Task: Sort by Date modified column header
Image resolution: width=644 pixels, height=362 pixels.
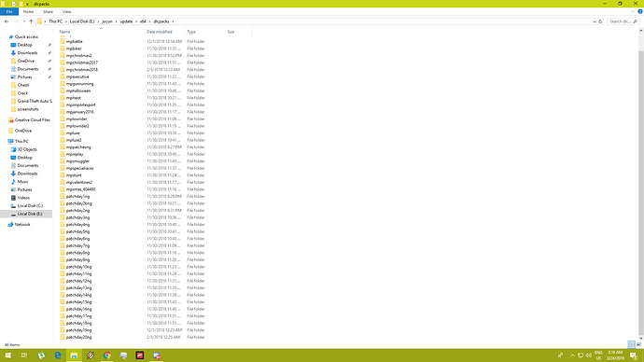Action: pyautogui.click(x=160, y=32)
